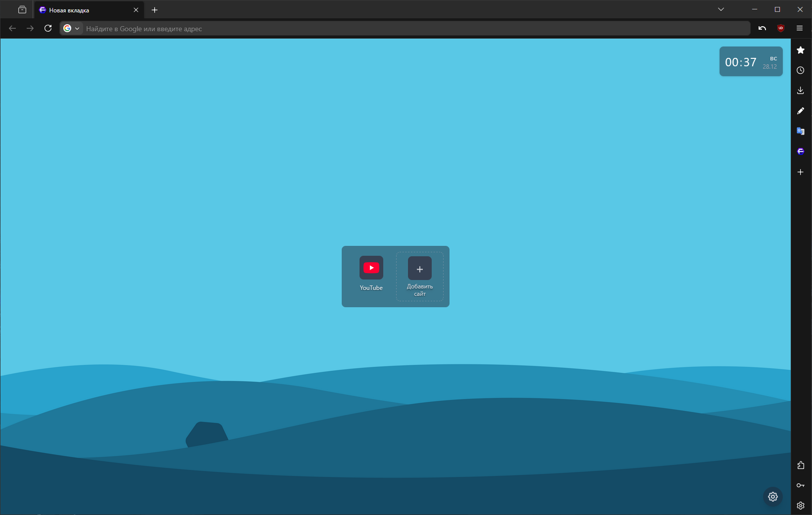Open Google Translate sidebar panel
This screenshot has width=812, height=515.
(x=801, y=131)
